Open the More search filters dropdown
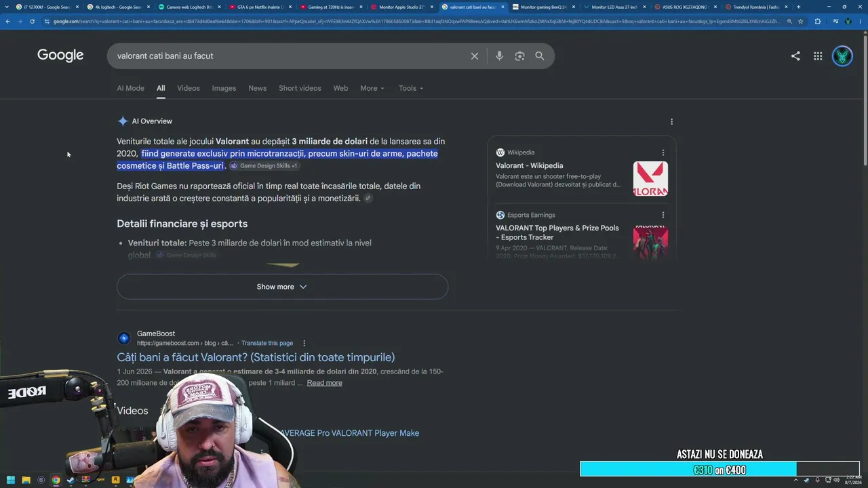This screenshot has width=868, height=488. tap(372, 88)
